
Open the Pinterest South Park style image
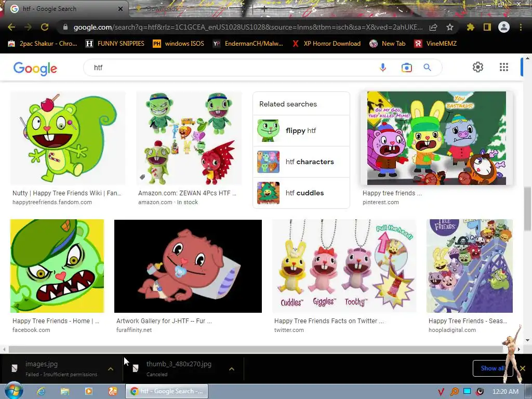point(436,138)
